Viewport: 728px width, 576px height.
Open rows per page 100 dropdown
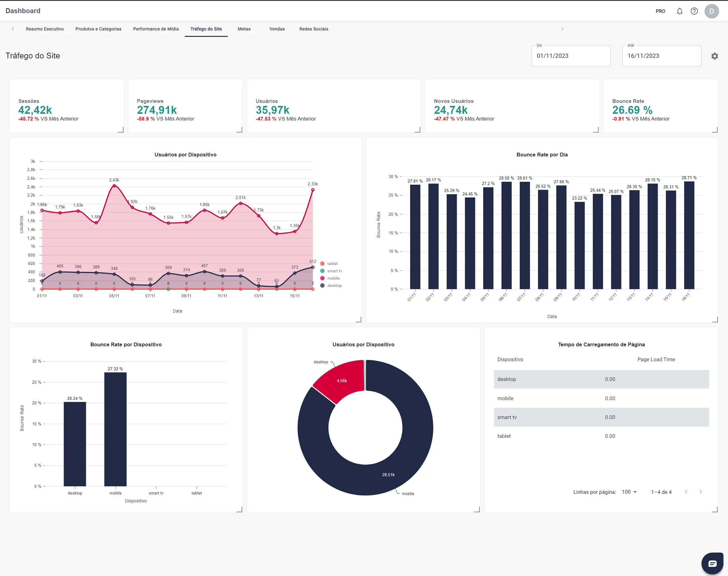(x=629, y=492)
